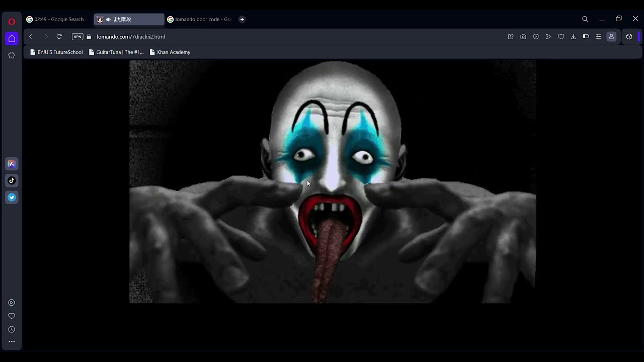Open the send/flow arrow icon
This screenshot has height=362, width=644.
tap(548, 37)
